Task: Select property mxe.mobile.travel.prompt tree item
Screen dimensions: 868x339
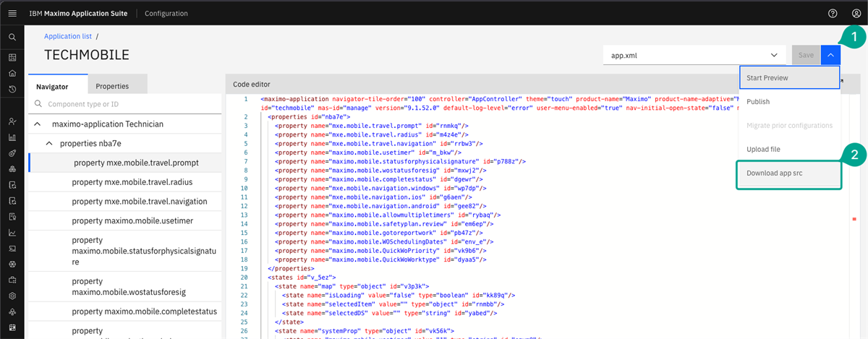Action: 124,163
